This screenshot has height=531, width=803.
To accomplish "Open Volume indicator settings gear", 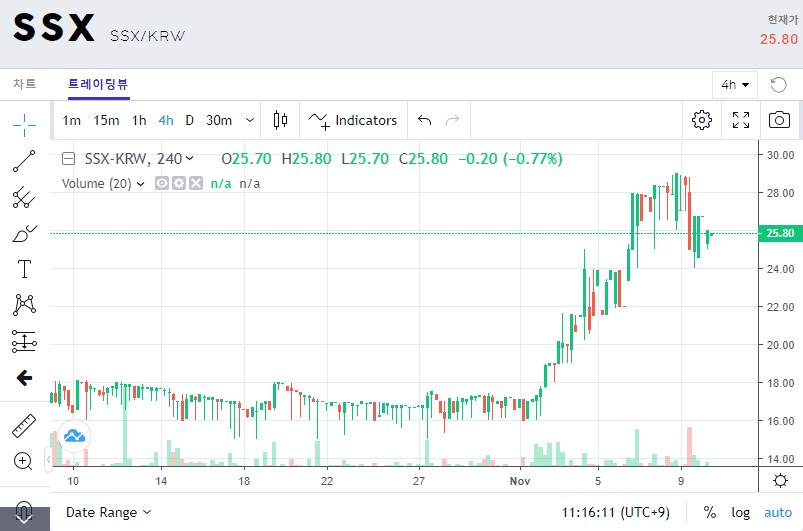I will [179, 183].
